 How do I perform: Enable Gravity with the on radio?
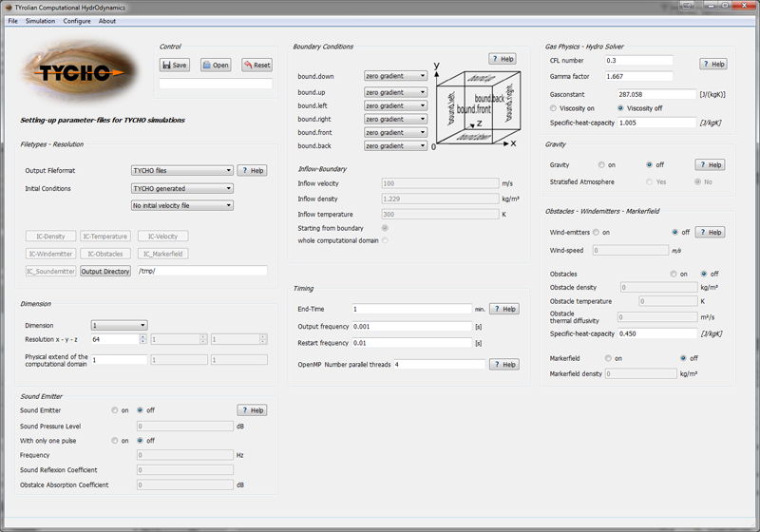point(600,164)
